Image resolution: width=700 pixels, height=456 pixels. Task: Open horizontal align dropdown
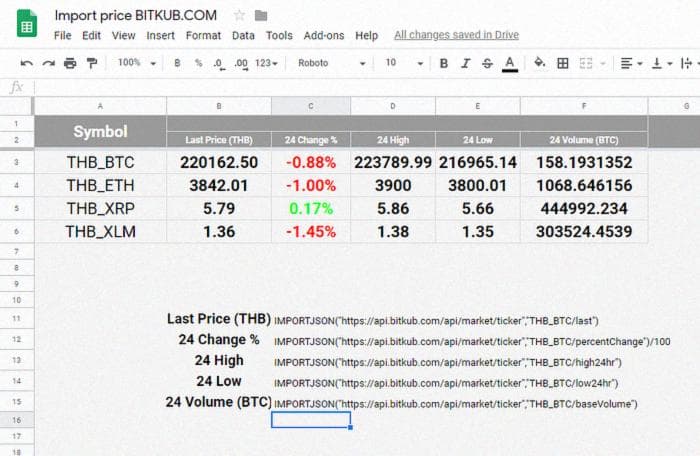(x=631, y=63)
